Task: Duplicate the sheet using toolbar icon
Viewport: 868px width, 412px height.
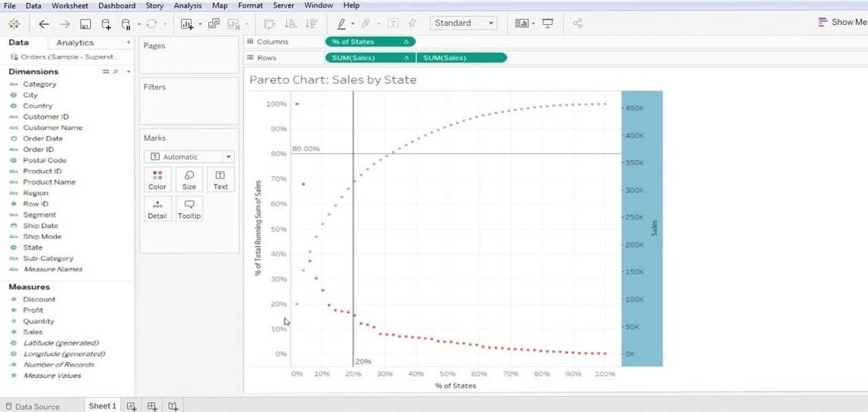Action: (x=213, y=23)
